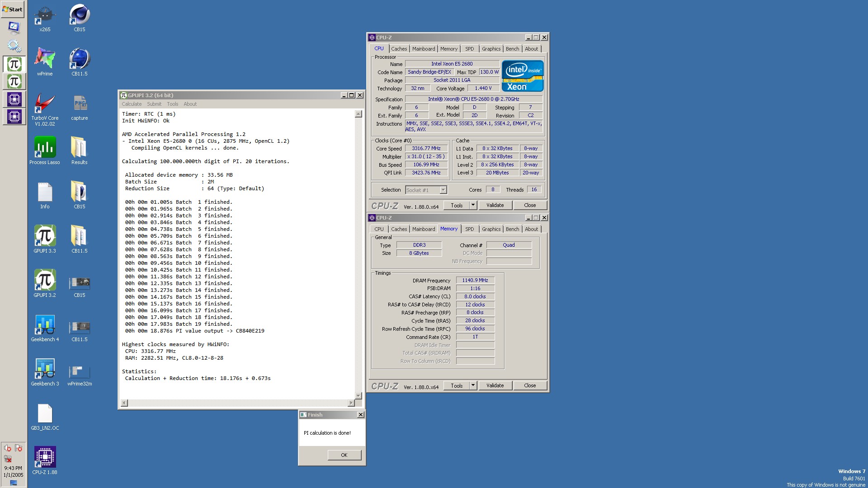Open the About menu in GPUPI
The height and width of the screenshot is (488, 868).
pyautogui.click(x=190, y=104)
